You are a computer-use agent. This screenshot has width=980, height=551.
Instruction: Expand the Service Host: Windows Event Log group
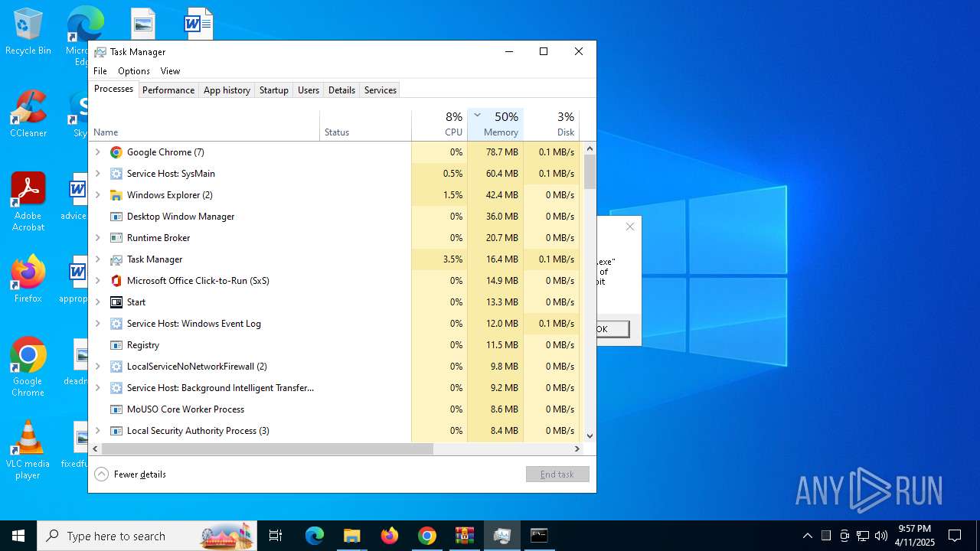pos(97,324)
